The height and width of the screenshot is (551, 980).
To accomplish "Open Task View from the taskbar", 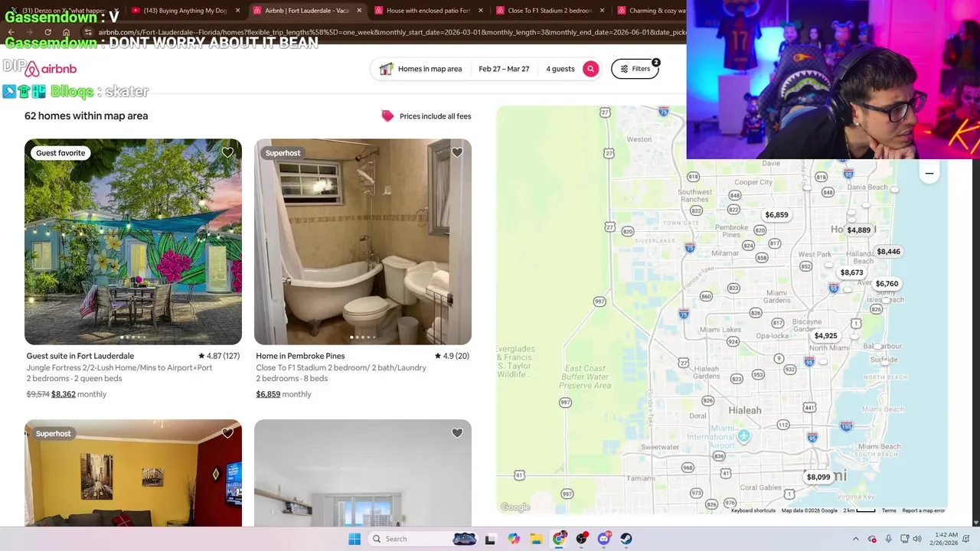I will 490,539.
